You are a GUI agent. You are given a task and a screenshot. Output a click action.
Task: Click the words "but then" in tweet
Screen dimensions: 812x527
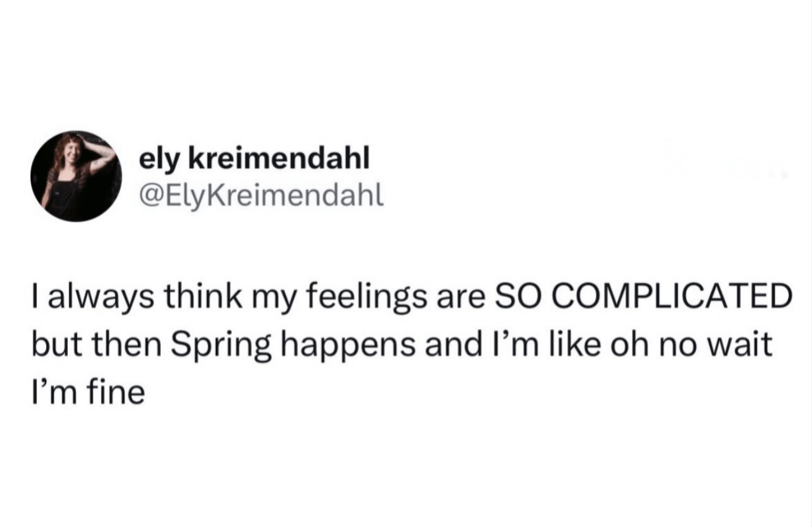click(x=96, y=344)
